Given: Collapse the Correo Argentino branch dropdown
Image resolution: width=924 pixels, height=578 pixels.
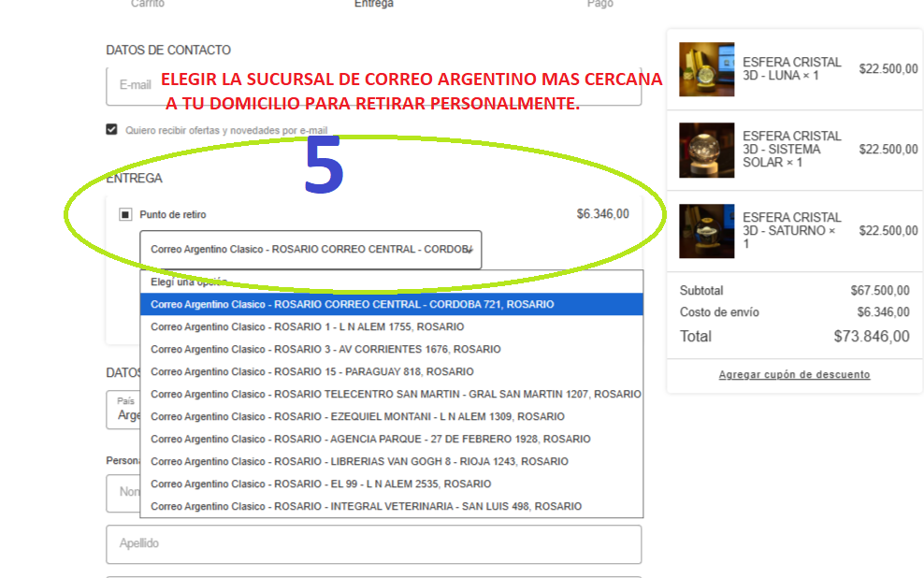Looking at the screenshot, I should 310,250.
